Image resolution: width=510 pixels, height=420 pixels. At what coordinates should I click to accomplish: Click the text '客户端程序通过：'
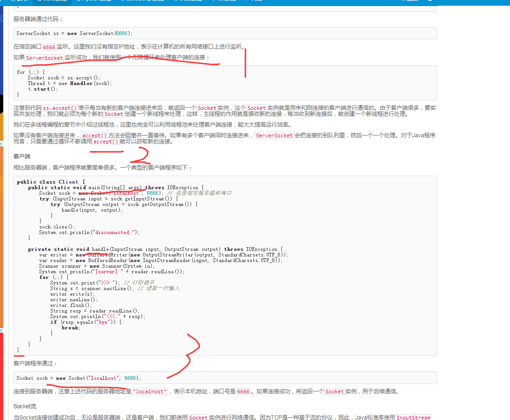36,363
